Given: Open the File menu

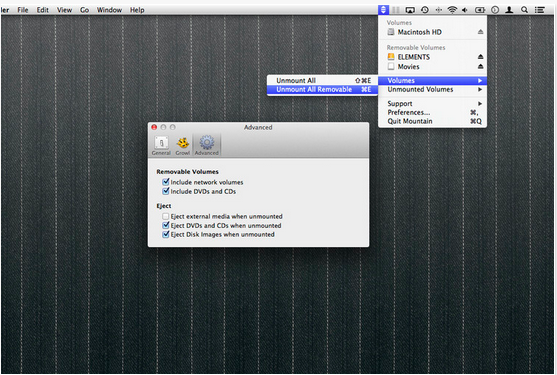Looking at the screenshot, I should point(23,10).
